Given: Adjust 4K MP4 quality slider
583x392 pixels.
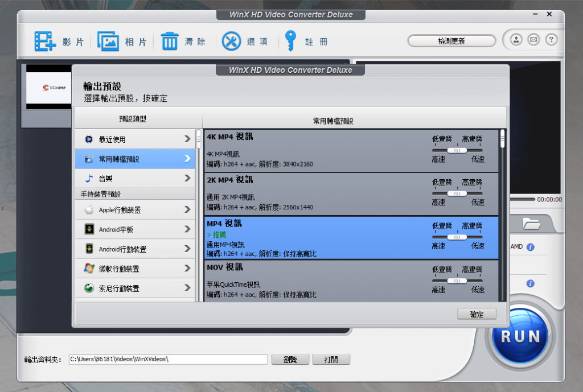Looking at the screenshot, I should pyautogui.click(x=457, y=150).
